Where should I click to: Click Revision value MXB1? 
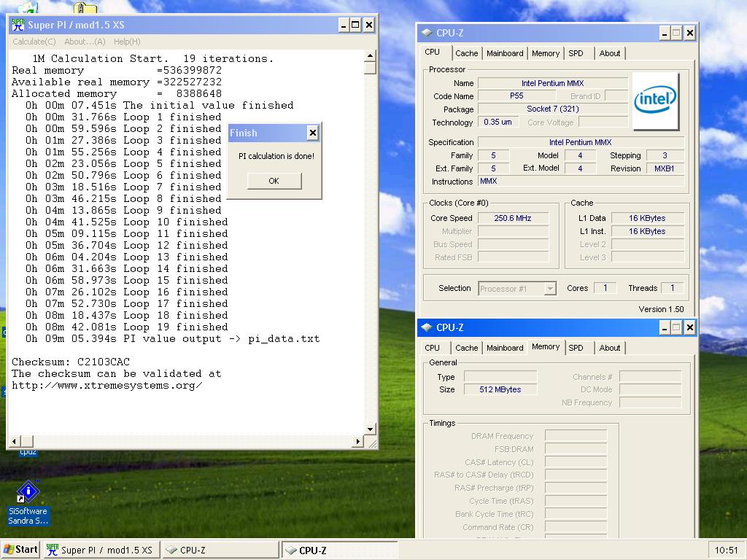click(664, 168)
